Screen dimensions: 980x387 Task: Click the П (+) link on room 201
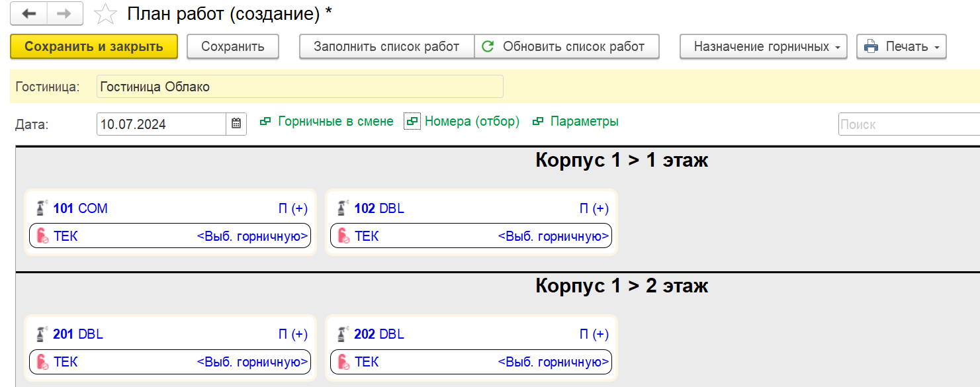293,335
